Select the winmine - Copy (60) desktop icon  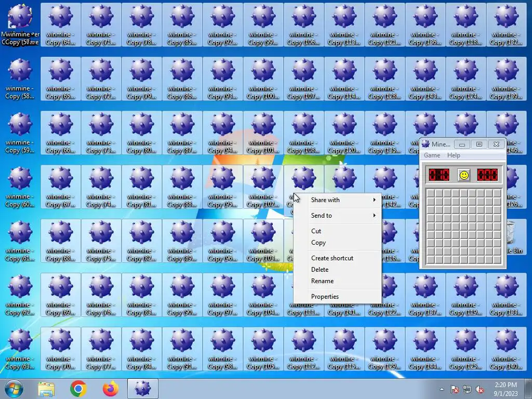(x=20, y=187)
